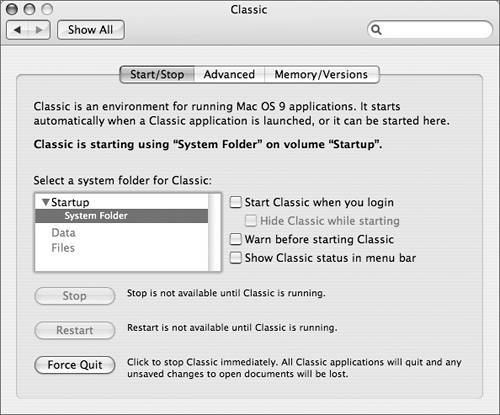The height and width of the screenshot is (415, 500).
Task: Select the Start/Stop tab
Action: pos(157,74)
